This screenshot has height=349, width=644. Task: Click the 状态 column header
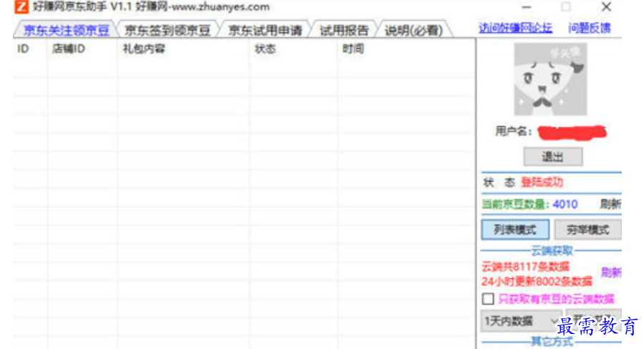tap(265, 49)
